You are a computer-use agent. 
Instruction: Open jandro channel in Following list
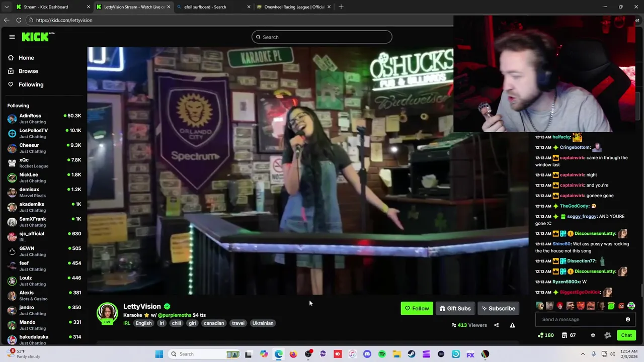coord(44,310)
